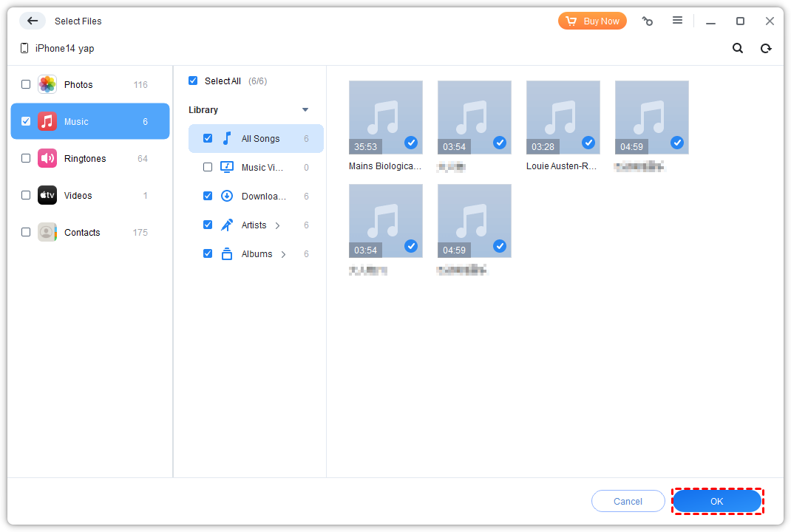Click the Apple TV Videos icon
The height and width of the screenshot is (532, 791).
47,195
